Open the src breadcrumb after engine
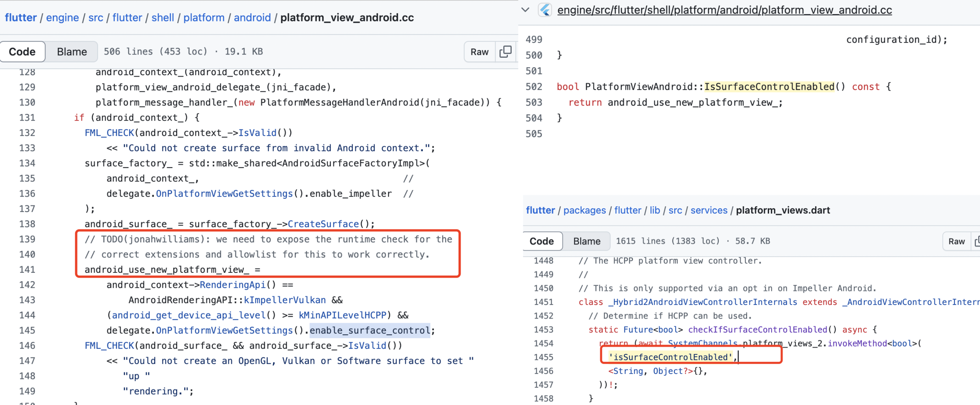Screen dimensions: 980x405 coord(95,17)
